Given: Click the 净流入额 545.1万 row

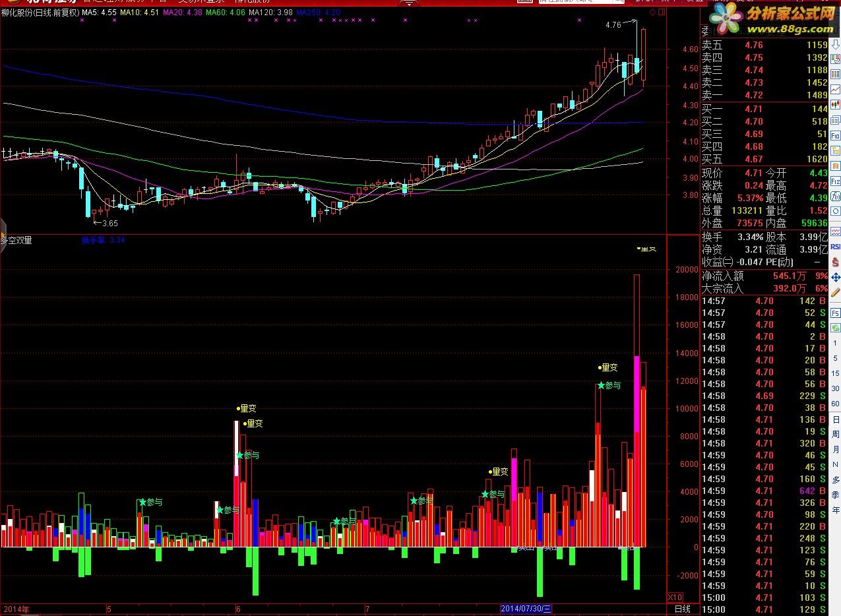Looking at the screenshot, I should click(x=764, y=276).
